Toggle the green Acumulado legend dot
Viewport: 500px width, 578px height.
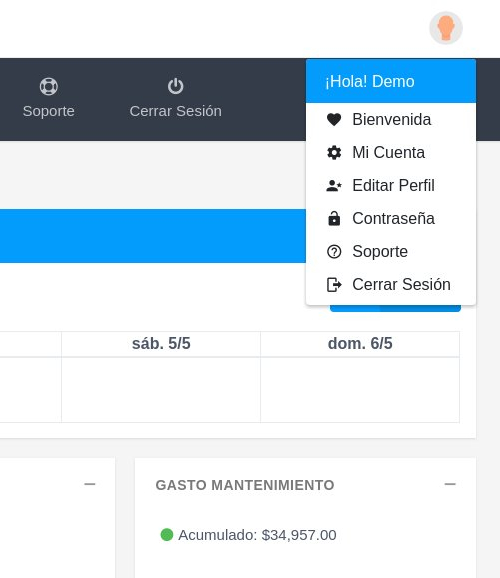coord(167,535)
